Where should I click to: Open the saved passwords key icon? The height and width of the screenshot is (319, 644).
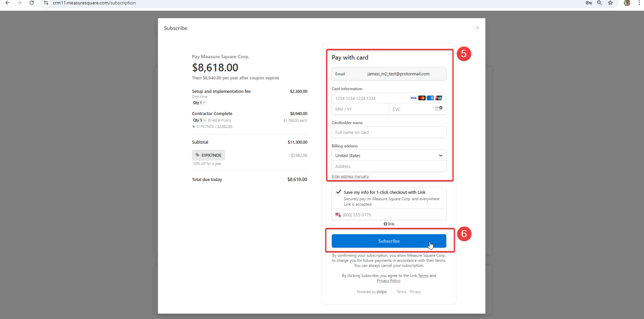pos(589,3)
